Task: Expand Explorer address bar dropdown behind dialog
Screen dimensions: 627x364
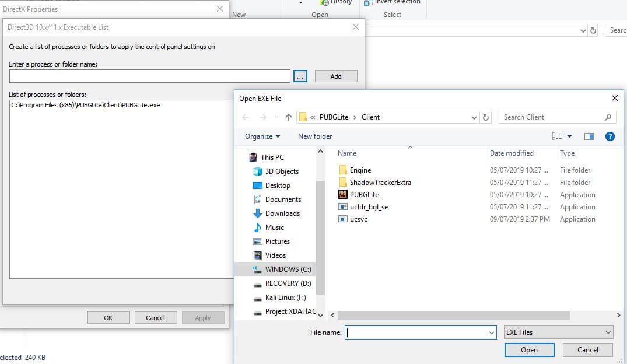Action: point(583,30)
